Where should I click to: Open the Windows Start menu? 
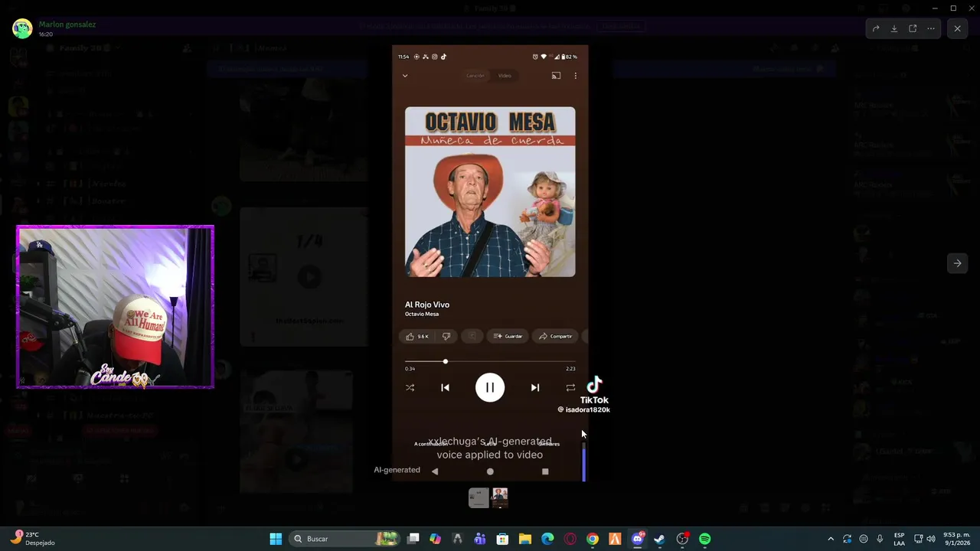[x=276, y=539]
